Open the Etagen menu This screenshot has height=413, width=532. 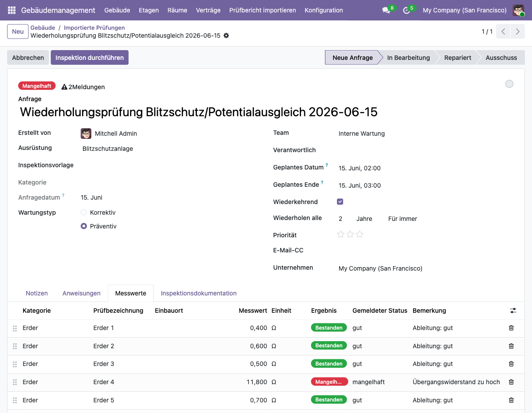point(149,10)
